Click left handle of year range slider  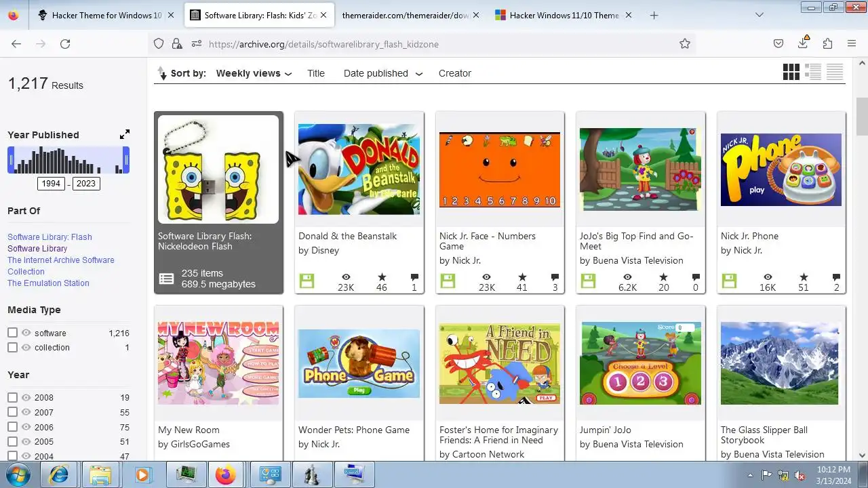pos(11,160)
